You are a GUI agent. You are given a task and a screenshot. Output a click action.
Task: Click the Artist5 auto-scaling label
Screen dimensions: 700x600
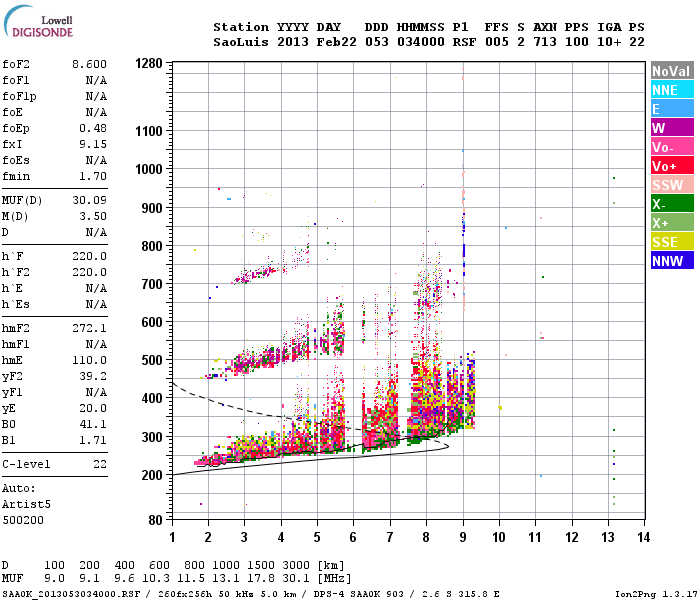pyautogui.click(x=26, y=504)
